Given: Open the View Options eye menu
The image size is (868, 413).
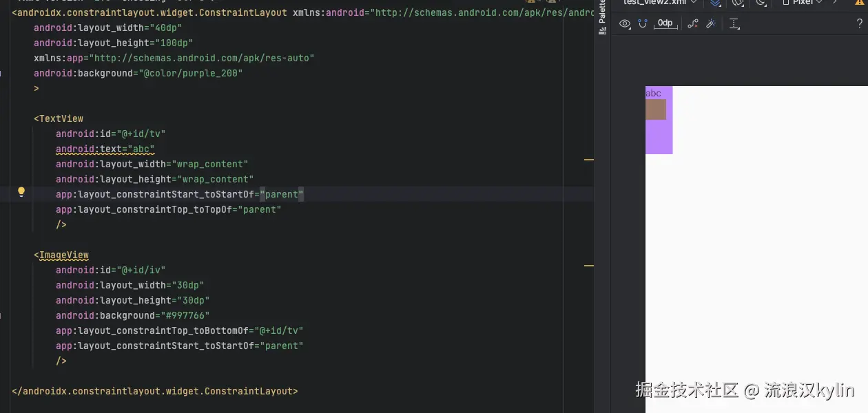Looking at the screenshot, I should [x=625, y=23].
